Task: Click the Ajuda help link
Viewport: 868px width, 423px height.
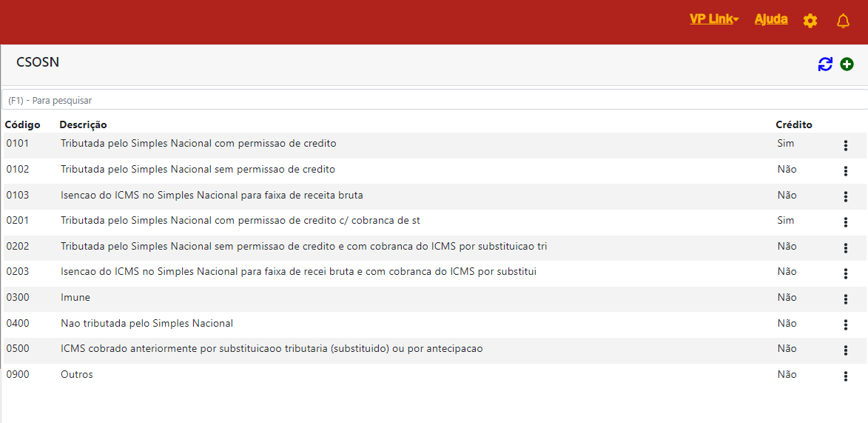Action: point(770,19)
